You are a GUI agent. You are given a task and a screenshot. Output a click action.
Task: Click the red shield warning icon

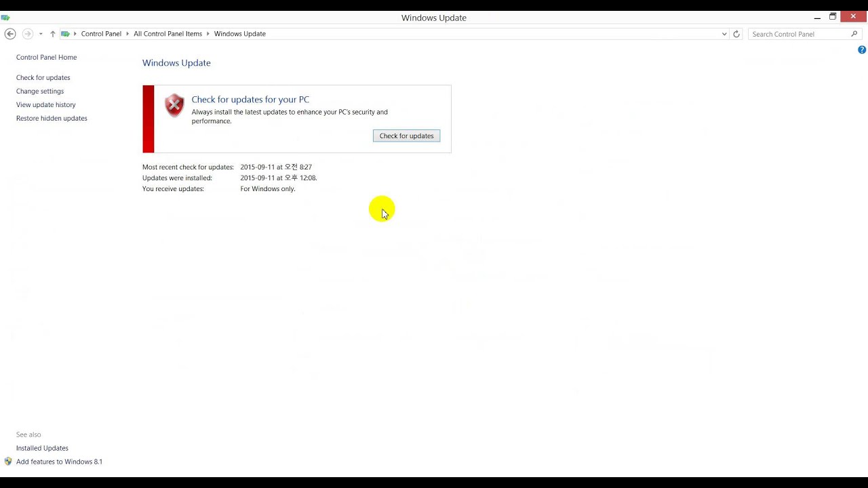point(174,106)
